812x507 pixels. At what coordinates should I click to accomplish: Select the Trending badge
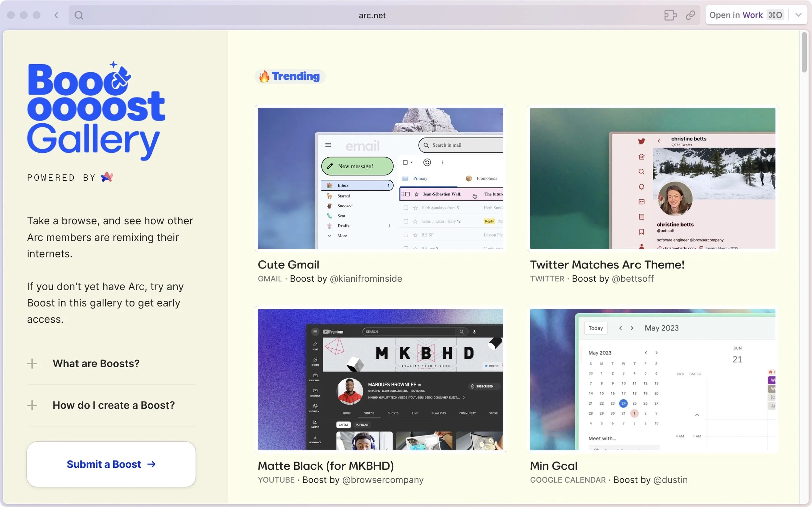290,76
